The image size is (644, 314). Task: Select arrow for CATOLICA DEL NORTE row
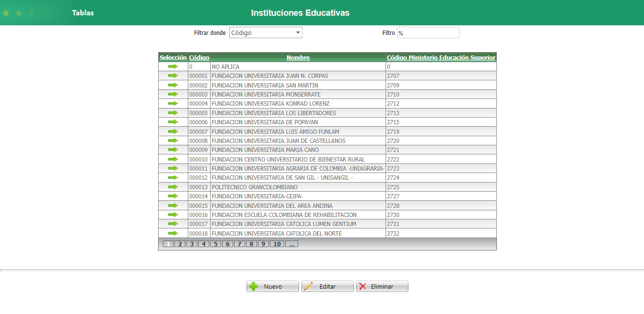pyautogui.click(x=173, y=233)
